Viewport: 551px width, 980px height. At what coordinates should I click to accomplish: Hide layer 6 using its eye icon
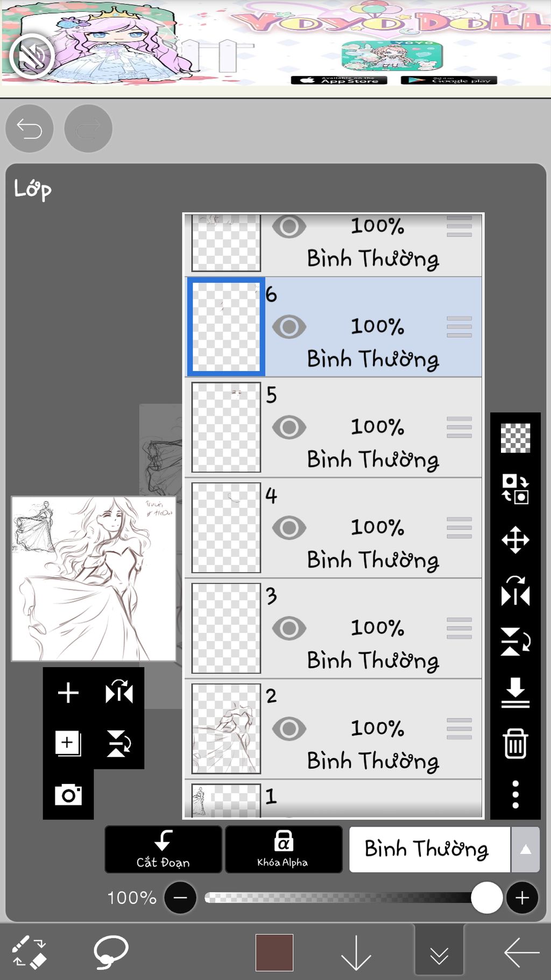click(289, 327)
